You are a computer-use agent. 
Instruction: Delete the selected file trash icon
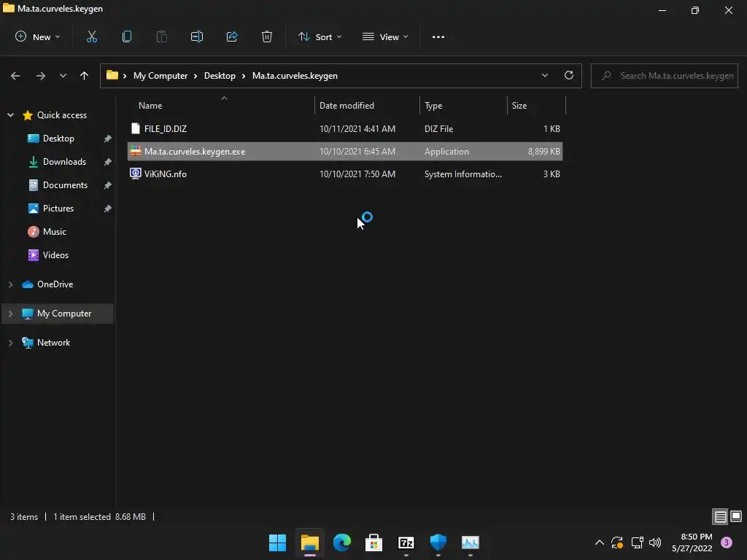[x=267, y=36]
